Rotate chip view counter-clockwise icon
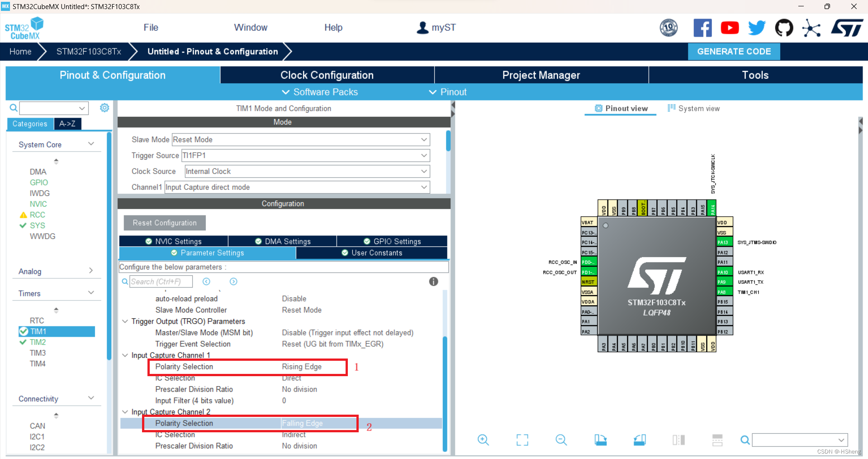 tap(640, 440)
